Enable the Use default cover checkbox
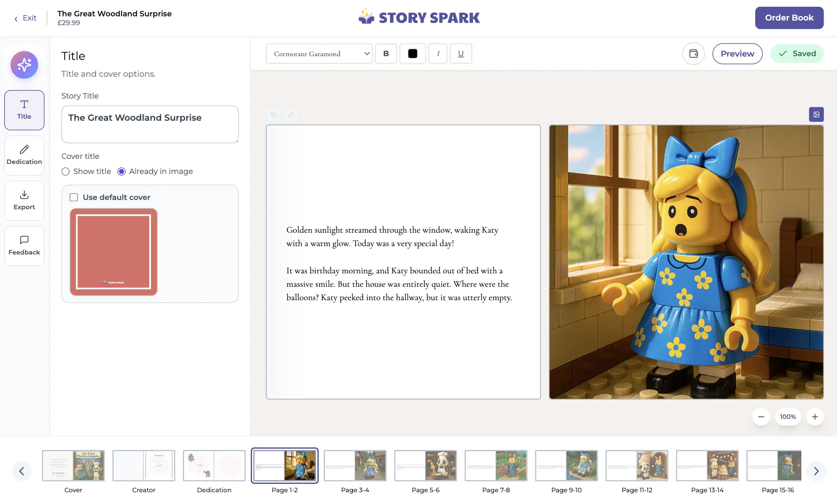The image size is (837, 504). [x=74, y=197]
